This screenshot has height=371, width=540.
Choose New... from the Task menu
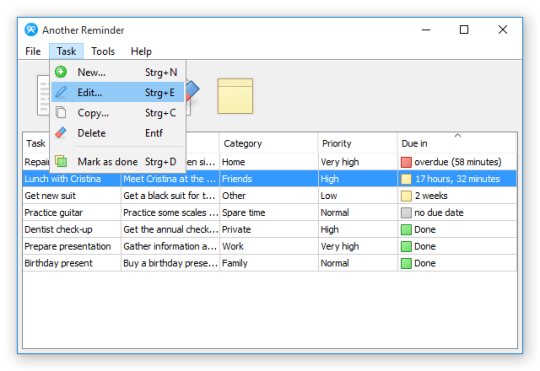tap(117, 72)
